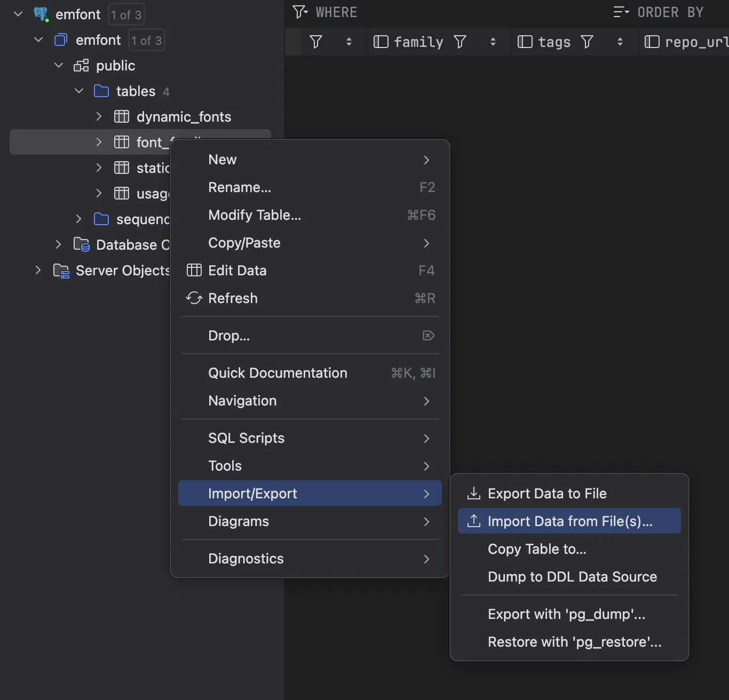Click the sort arrows of tags column
The image size is (729, 700).
pos(620,42)
